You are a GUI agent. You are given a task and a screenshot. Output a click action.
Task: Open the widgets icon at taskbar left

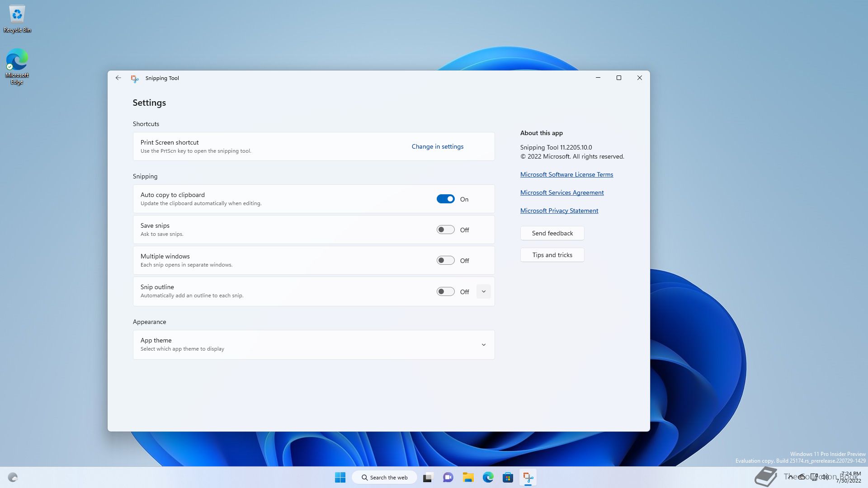pyautogui.click(x=13, y=477)
